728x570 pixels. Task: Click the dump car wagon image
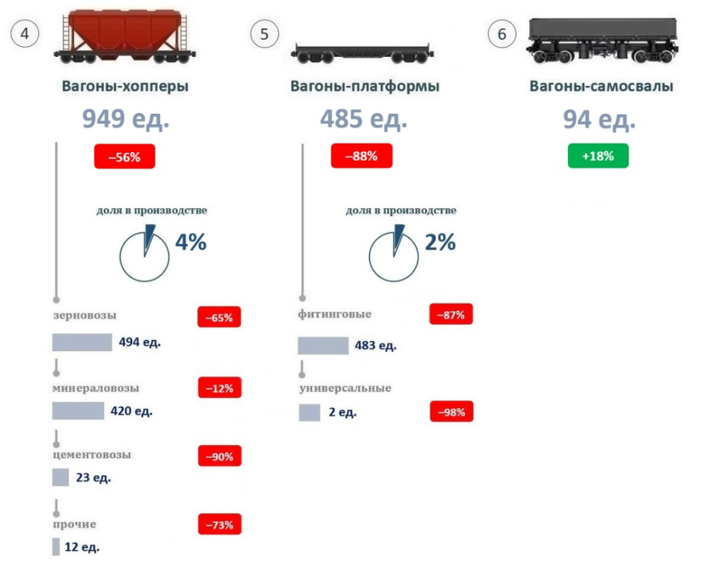click(601, 41)
